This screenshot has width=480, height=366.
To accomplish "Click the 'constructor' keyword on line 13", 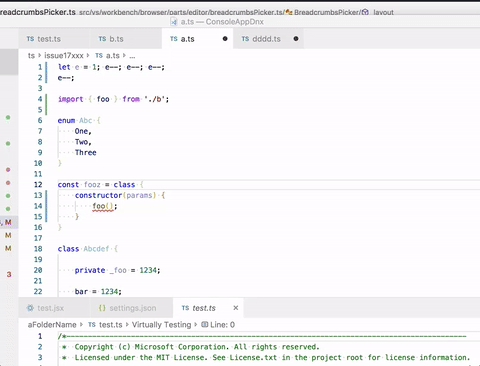I will [98, 195].
